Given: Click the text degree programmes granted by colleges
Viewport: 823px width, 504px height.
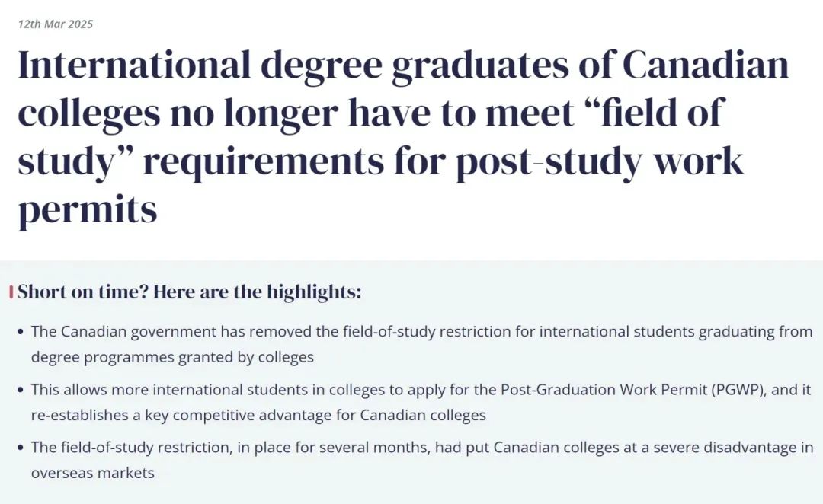Looking at the screenshot, I should (x=172, y=357).
